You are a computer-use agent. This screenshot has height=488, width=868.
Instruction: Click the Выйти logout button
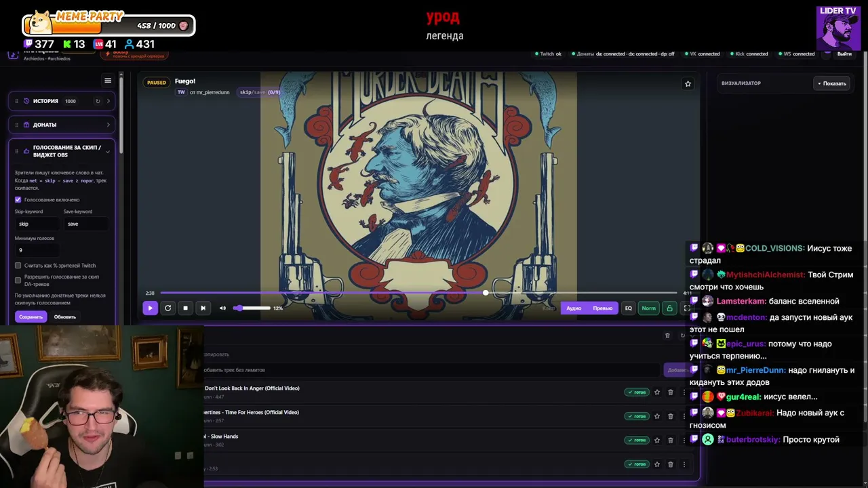pyautogui.click(x=844, y=54)
